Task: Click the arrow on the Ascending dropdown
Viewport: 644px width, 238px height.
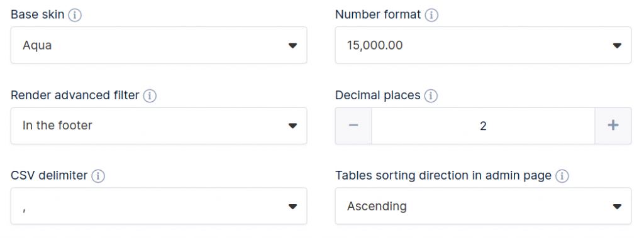Action: click(x=617, y=207)
